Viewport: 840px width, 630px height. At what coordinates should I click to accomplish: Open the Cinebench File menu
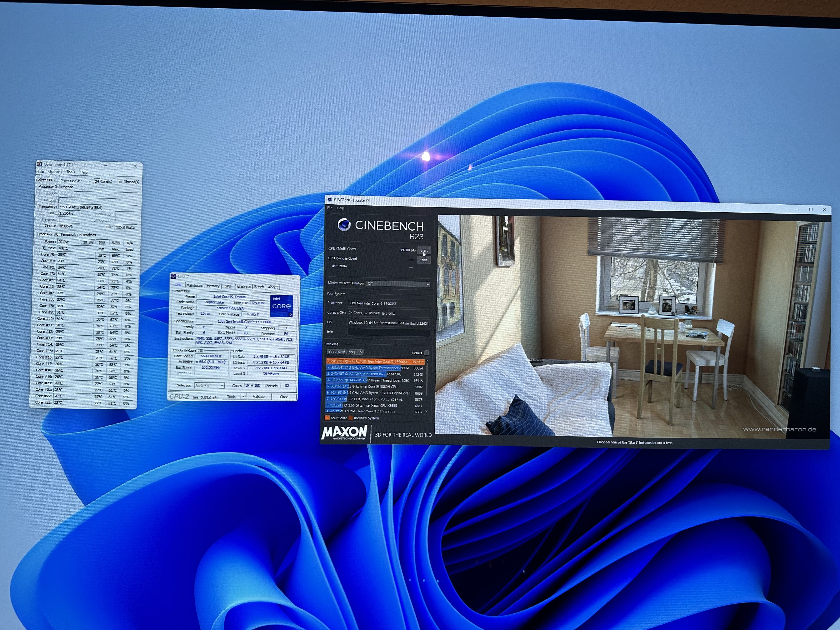330,208
